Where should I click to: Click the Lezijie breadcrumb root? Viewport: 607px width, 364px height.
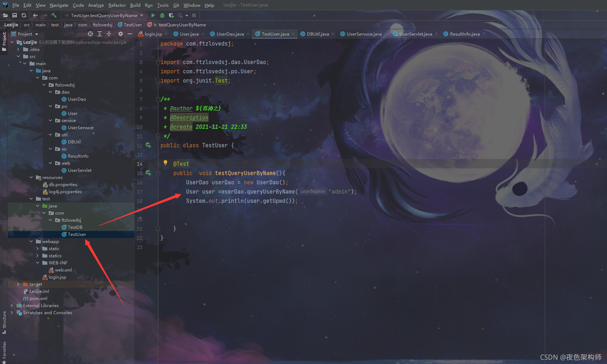(x=11, y=25)
